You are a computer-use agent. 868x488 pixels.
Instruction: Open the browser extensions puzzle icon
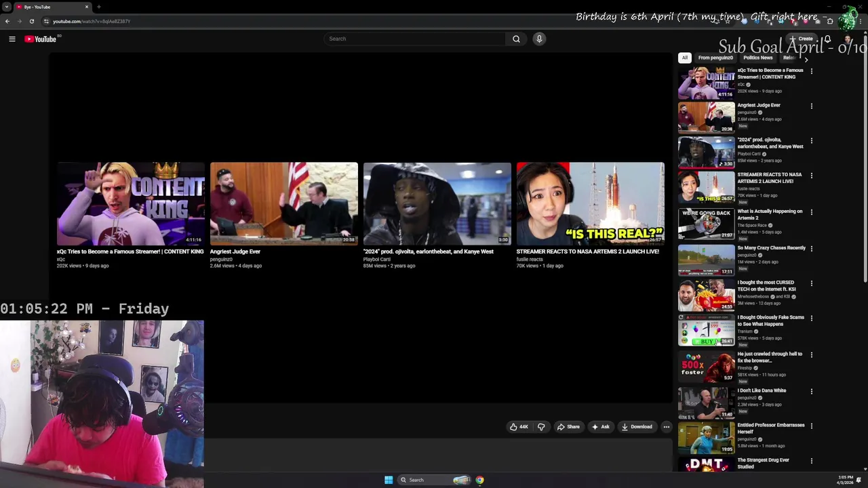(x=830, y=21)
